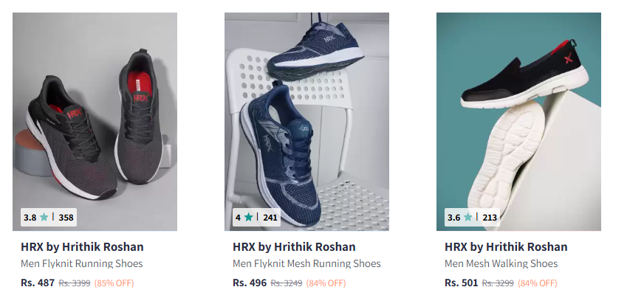
Task: Select the 213 review count badge
Action: coord(490,218)
